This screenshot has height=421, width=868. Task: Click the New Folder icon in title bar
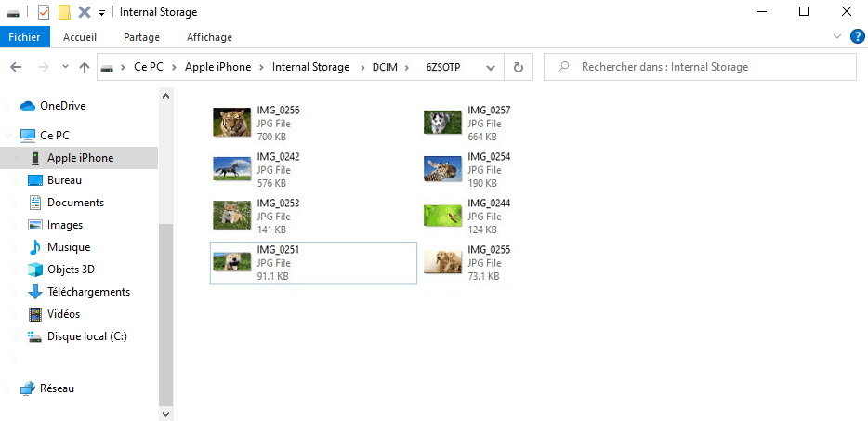pos(64,12)
